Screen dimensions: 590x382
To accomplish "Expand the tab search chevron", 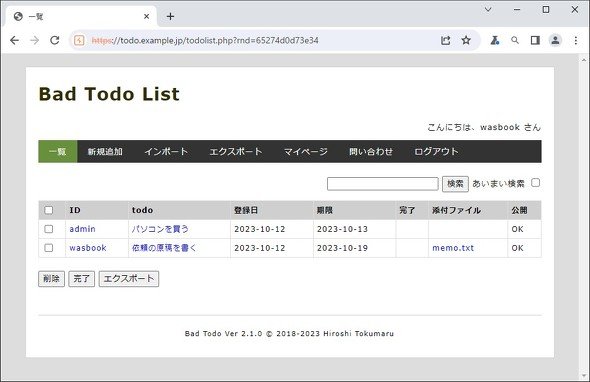I will click(488, 9).
